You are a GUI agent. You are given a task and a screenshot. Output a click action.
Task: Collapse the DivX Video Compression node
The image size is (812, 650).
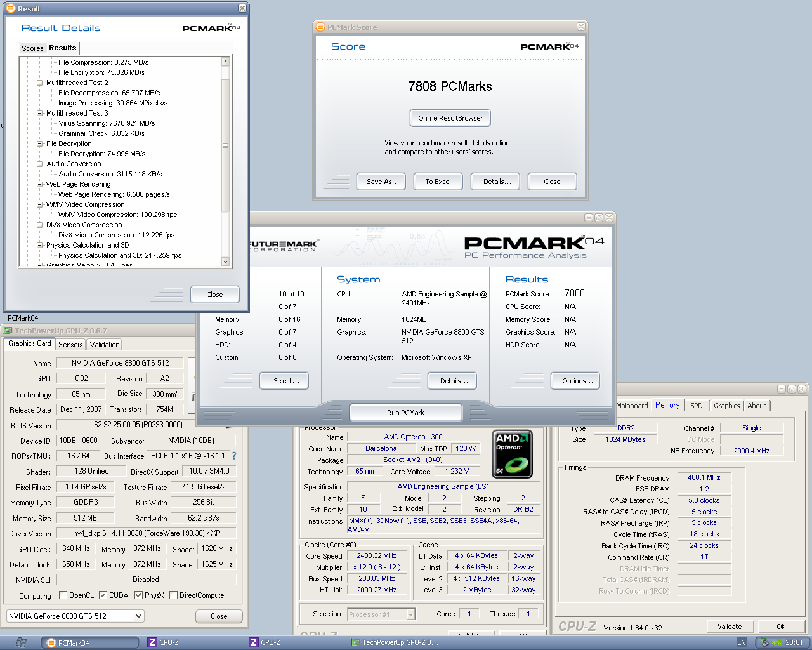(x=39, y=225)
